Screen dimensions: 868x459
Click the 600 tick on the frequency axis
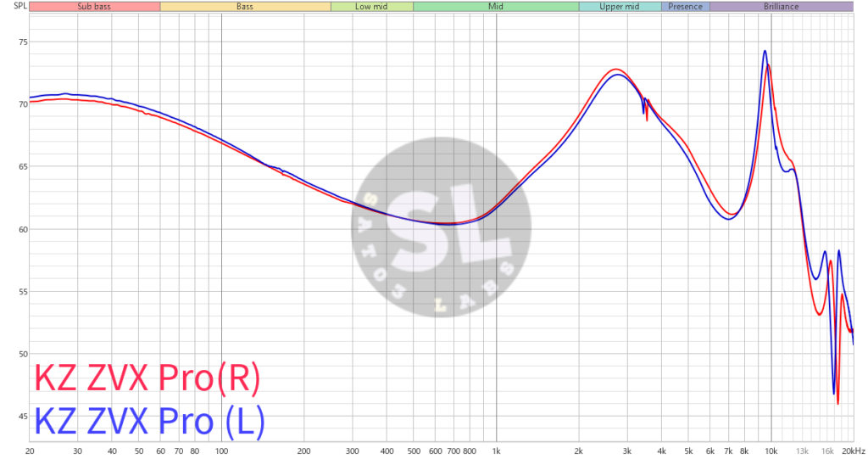tap(435, 451)
